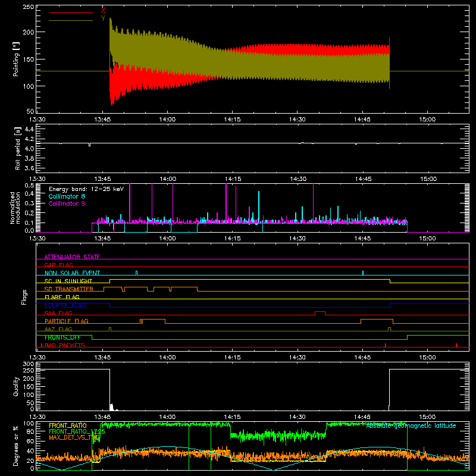Select the Pointing axis title
Screen dimensions: 476x476
(x=16, y=59)
